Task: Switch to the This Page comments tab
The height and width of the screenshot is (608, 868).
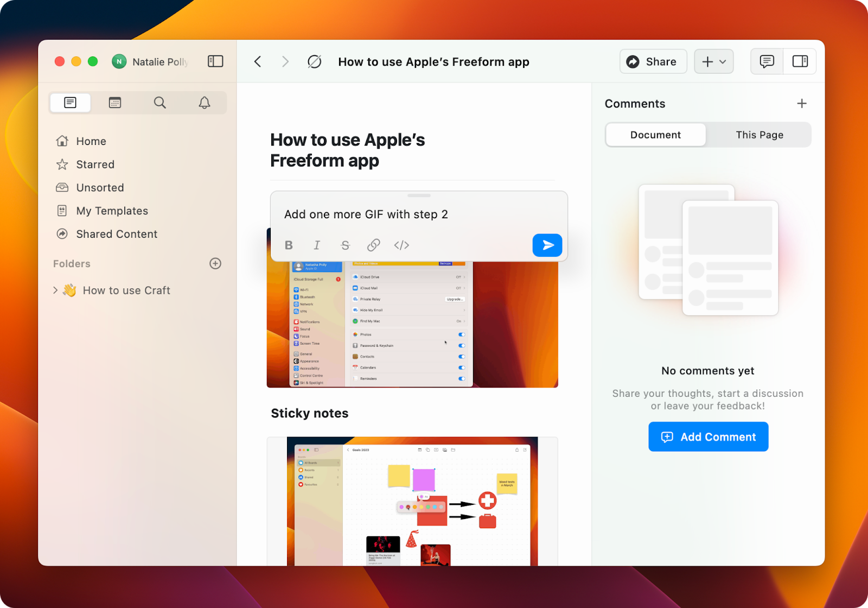Action: click(x=758, y=135)
